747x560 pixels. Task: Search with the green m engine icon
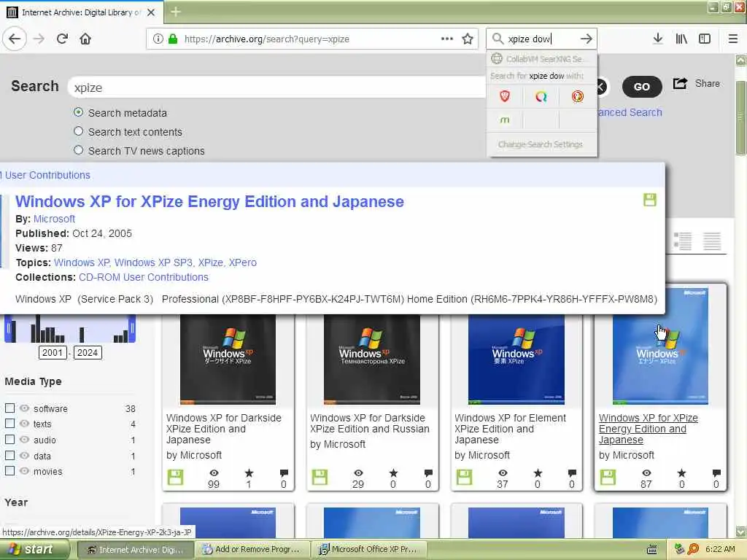point(505,120)
